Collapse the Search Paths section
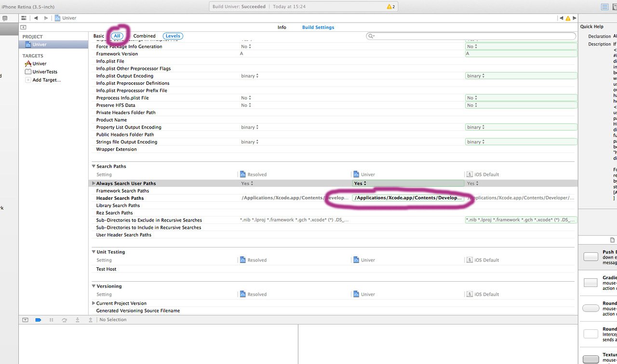Screen dimensions: 617x364 [x=94, y=167]
